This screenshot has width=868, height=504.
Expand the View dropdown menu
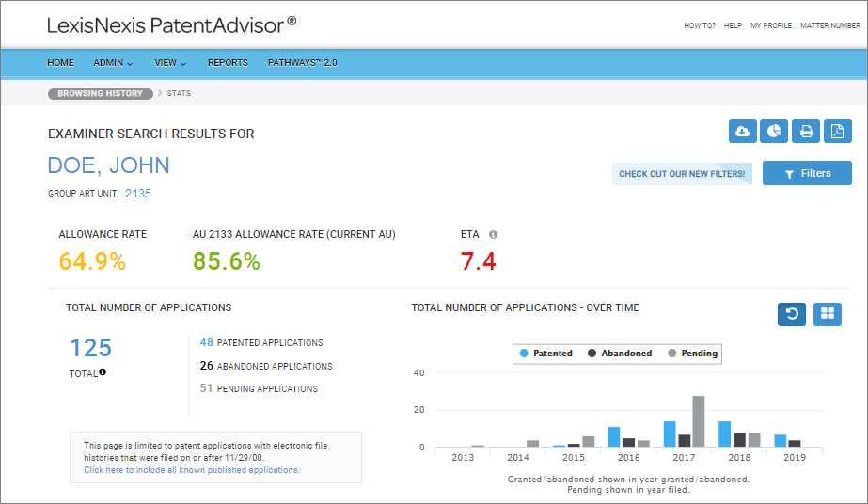click(x=170, y=62)
